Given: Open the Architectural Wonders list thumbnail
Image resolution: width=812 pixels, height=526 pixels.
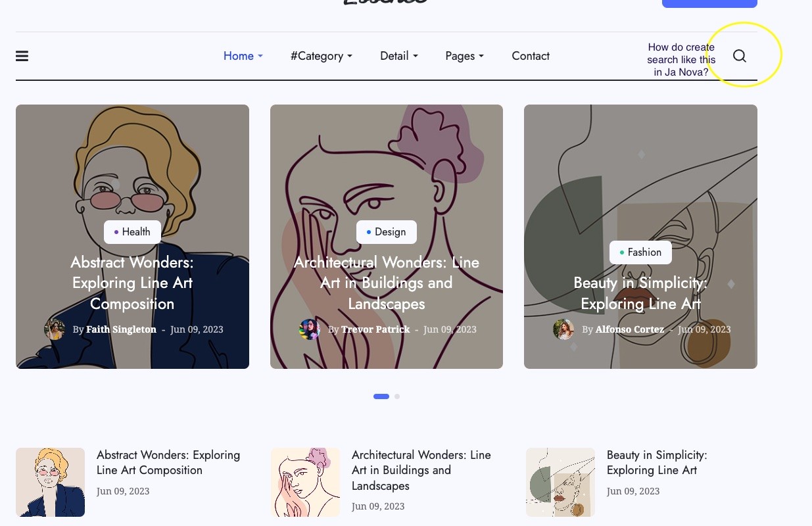Looking at the screenshot, I should coord(305,482).
